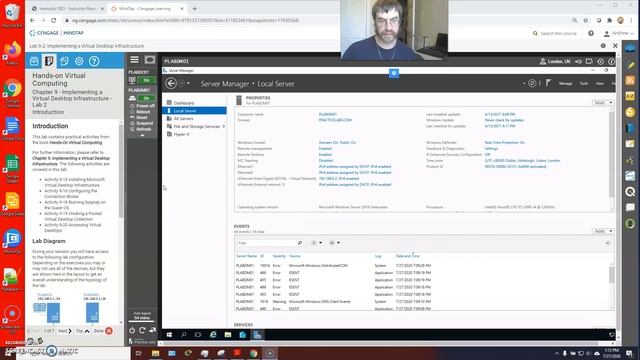Open the lab content tab icon
640x360 pixels.
point(34,61)
